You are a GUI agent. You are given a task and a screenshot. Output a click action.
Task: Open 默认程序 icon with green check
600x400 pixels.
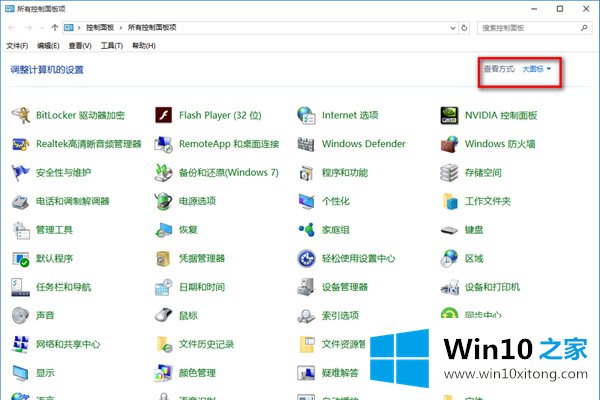coord(21,259)
